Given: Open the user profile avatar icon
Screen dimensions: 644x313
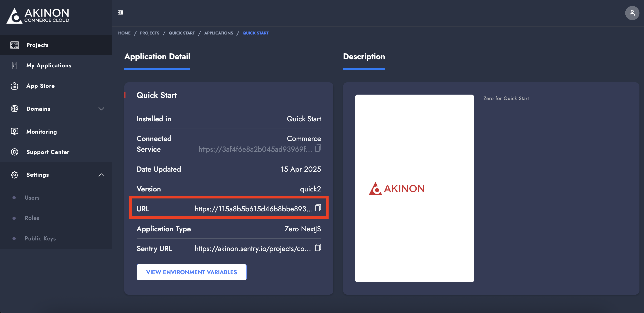Looking at the screenshot, I should tap(632, 13).
